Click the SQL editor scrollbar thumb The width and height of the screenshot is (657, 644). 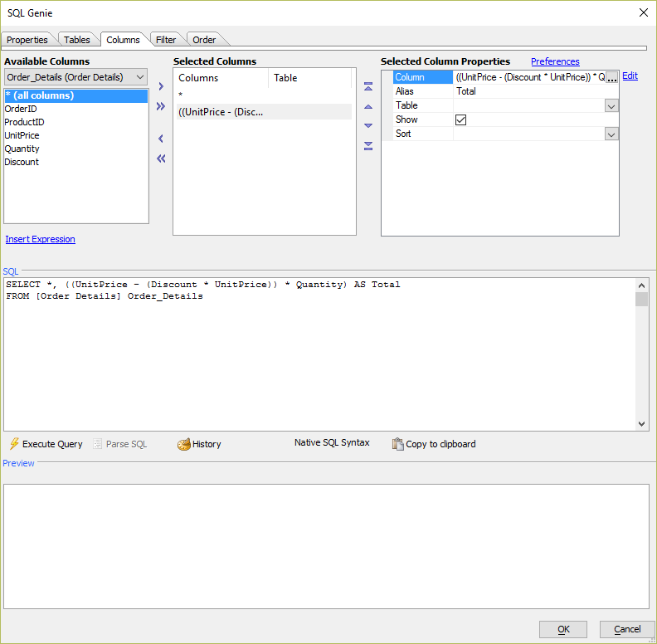pyautogui.click(x=641, y=300)
